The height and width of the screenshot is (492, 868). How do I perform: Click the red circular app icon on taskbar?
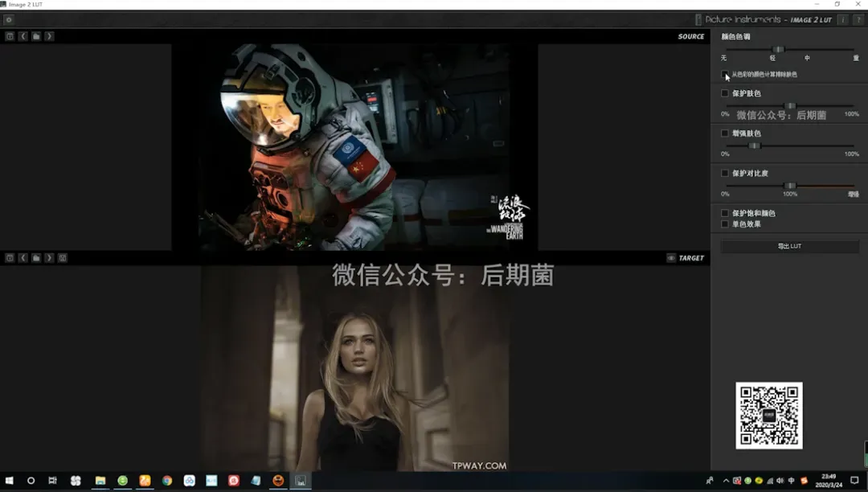[234, 481]
